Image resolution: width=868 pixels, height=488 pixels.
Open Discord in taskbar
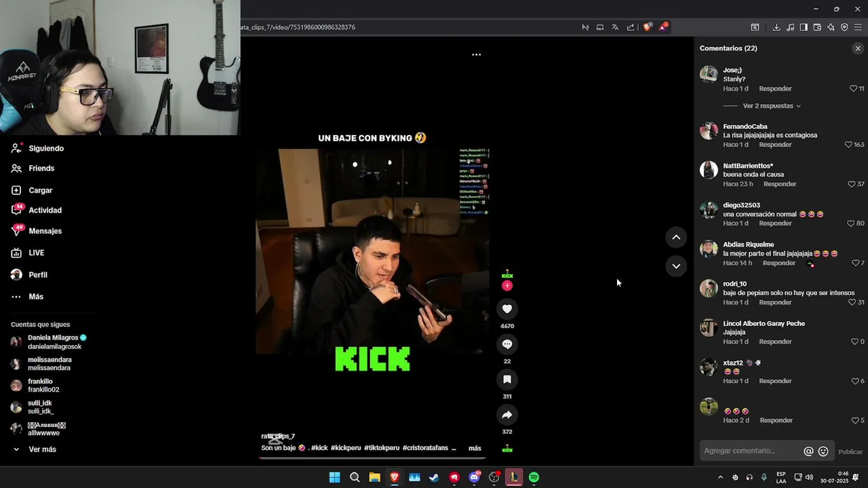pyautogui.click(x=474, y=477)
